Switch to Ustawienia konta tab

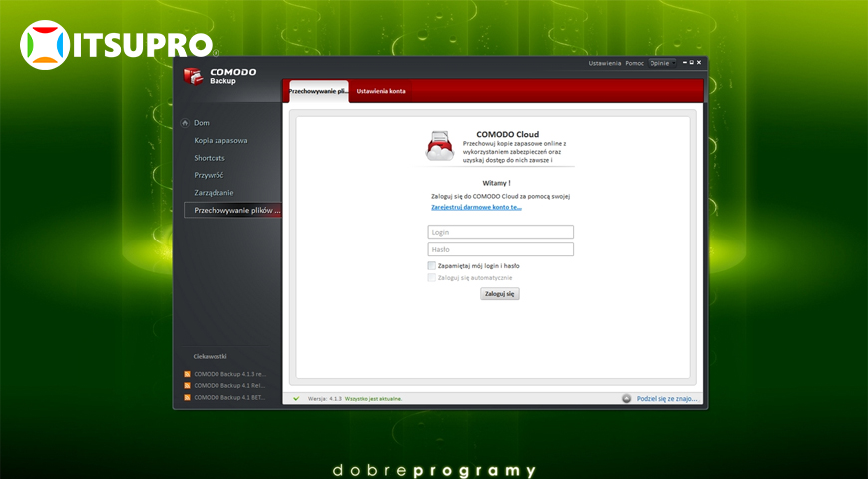(x=381, y=92)
